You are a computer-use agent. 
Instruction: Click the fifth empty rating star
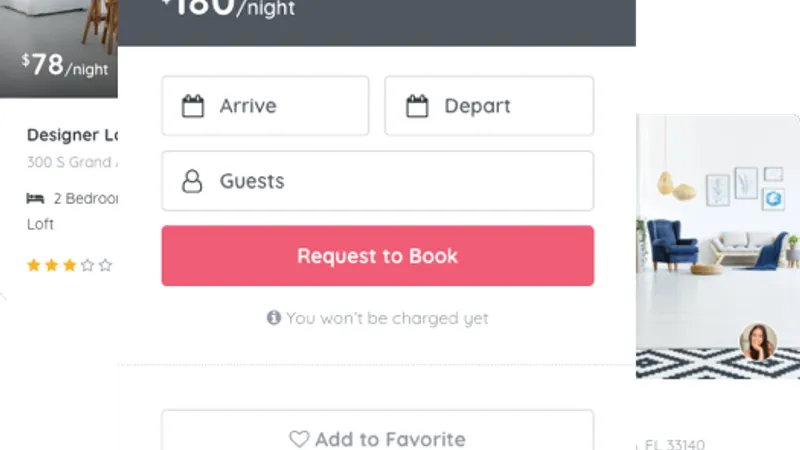pyautogui.click(x=106, y=265)
